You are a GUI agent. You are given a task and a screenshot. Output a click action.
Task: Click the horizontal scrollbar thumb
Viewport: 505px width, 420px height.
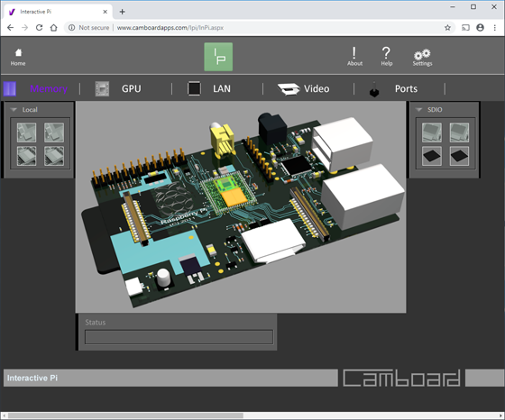(125, 415)
